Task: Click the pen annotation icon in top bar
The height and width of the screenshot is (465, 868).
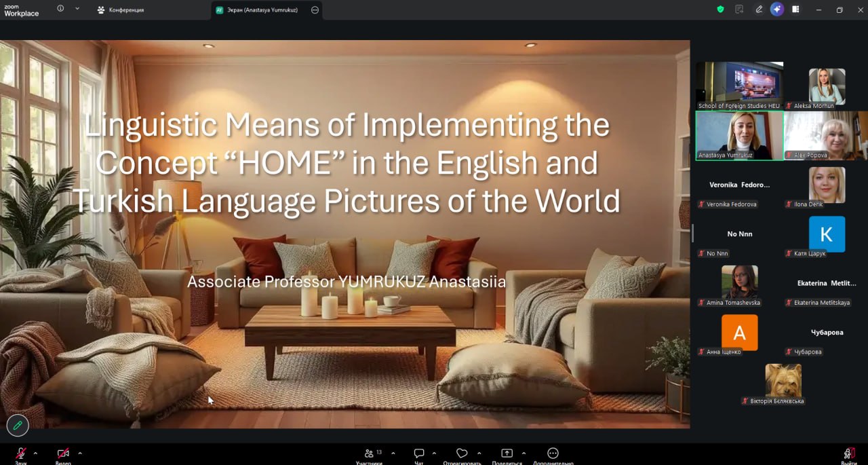Action: point(759,10)
